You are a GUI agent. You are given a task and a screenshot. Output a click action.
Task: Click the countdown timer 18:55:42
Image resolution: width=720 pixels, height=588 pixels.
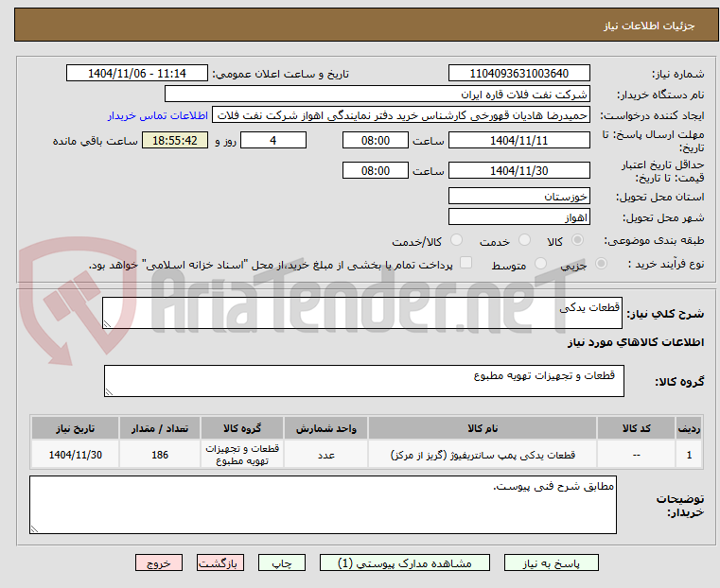tap(175, 140)
